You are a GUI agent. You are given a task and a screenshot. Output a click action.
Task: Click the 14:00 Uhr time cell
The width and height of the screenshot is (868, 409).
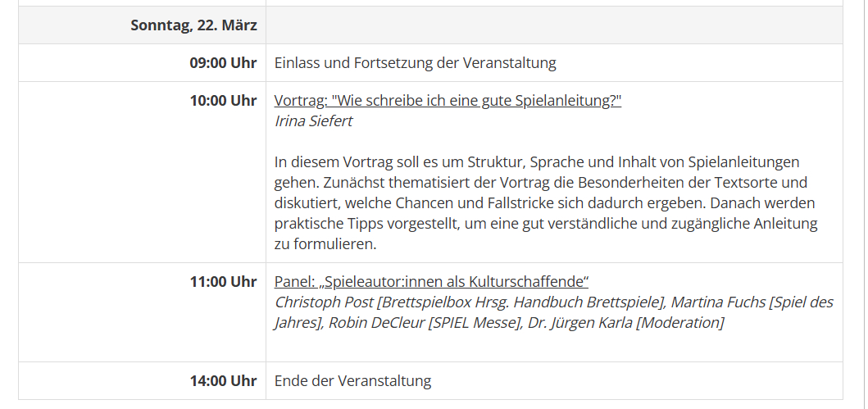point(223,381)
